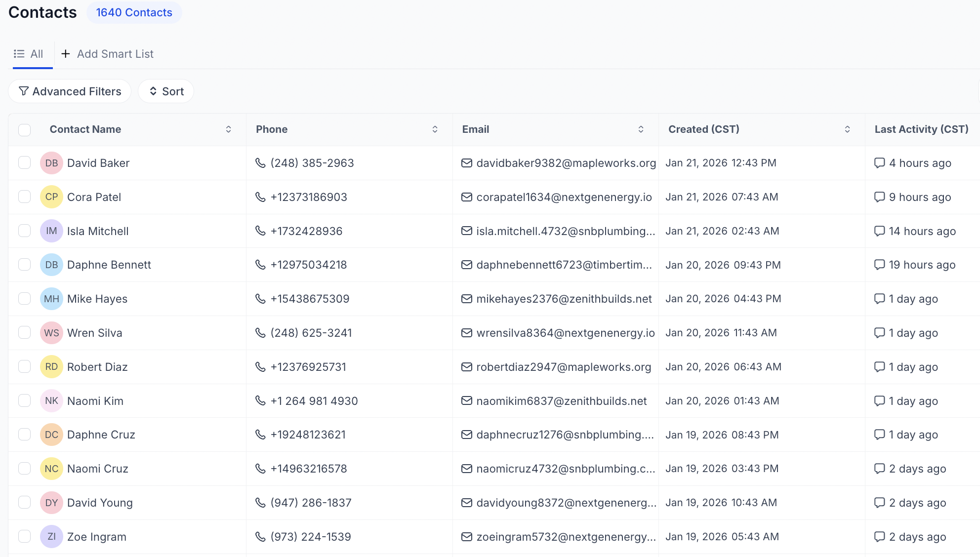980x557 pixels.
Task: Click David Baker's phone icon
Action: coord(260,163)
